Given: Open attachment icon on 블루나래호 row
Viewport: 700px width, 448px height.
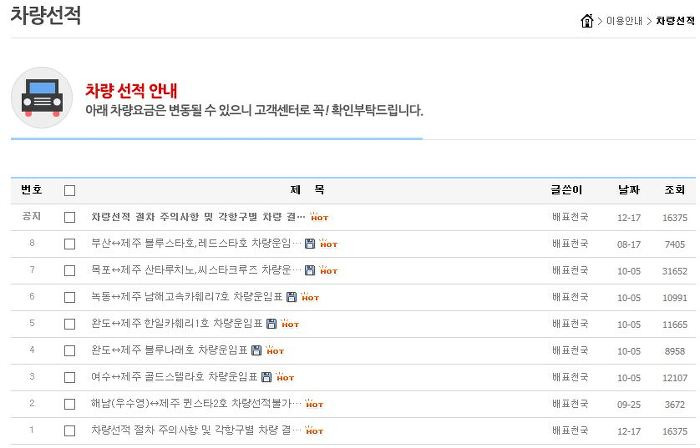Looking at the screenshot, I should 256,351.
